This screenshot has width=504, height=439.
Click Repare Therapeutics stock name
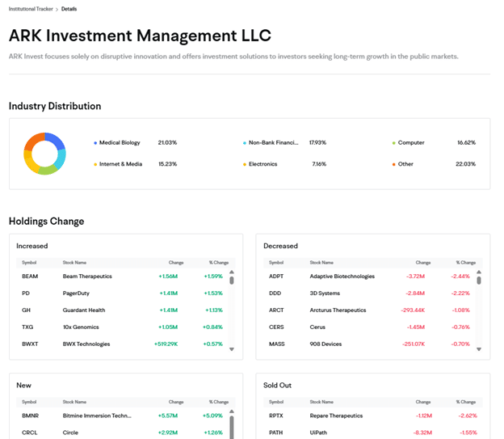pyautogui.click(x=336, y=416)
